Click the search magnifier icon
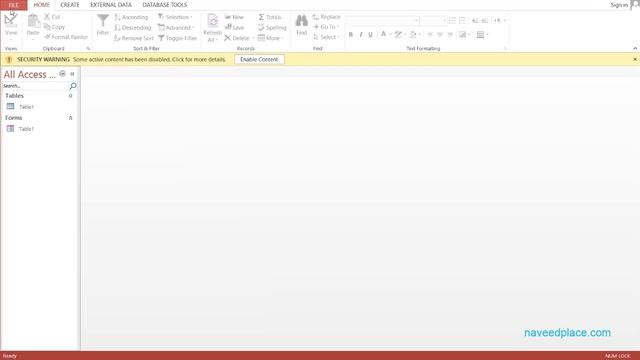Image resolution: width=640 pixels, height=360 pixels. coord(73,86)
